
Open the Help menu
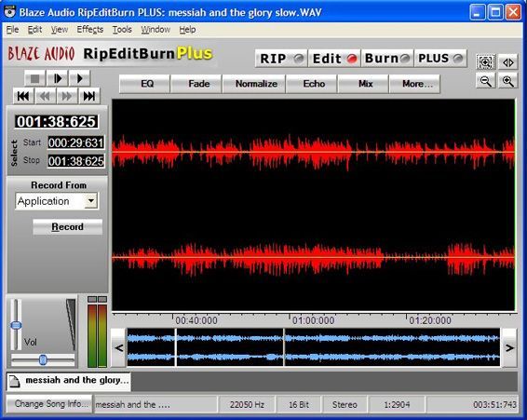[187, 30]
